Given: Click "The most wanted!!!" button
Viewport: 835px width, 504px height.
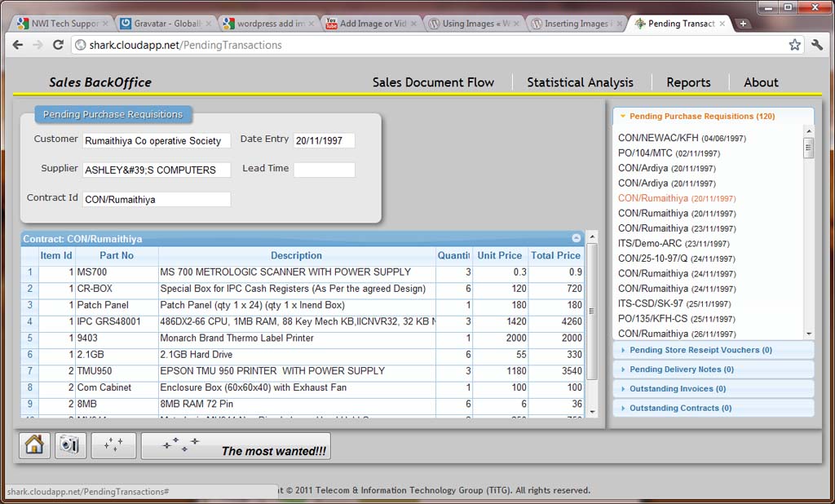Looking at the screenshot, I should tap(236, 446).
